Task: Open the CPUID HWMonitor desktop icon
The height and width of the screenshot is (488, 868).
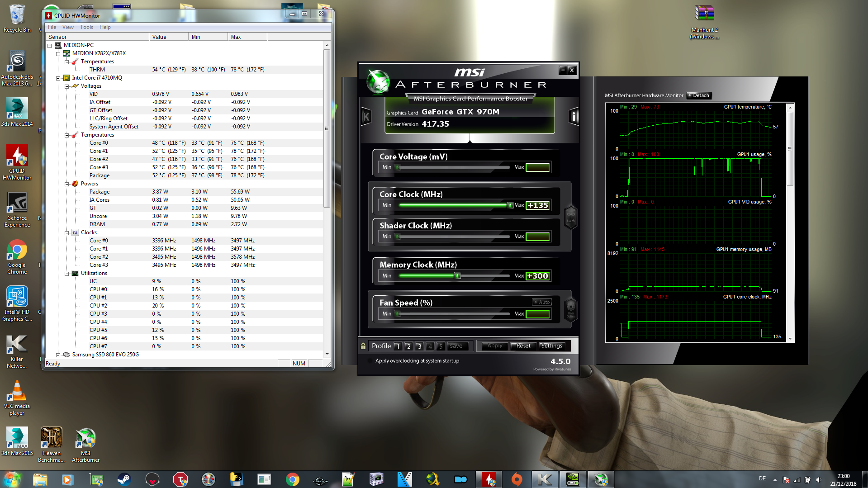Action: click(x=17, y=163)
